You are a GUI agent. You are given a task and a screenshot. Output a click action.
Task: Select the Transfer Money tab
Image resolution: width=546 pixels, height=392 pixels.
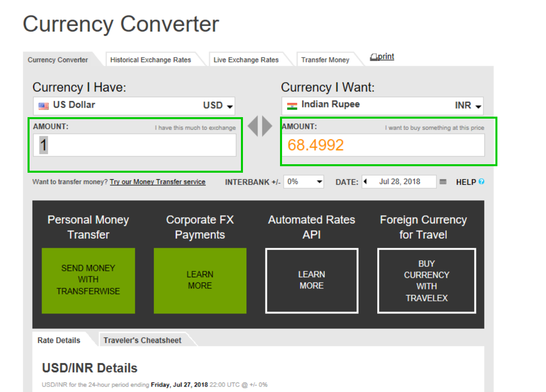[325, 60]
